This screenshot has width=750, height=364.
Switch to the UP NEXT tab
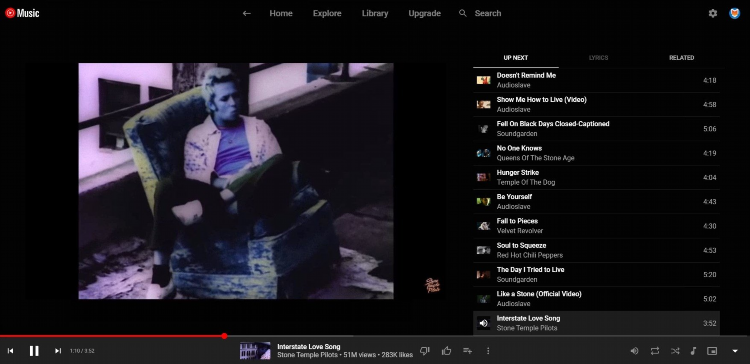pyautogui.click(x=516, y=58)
